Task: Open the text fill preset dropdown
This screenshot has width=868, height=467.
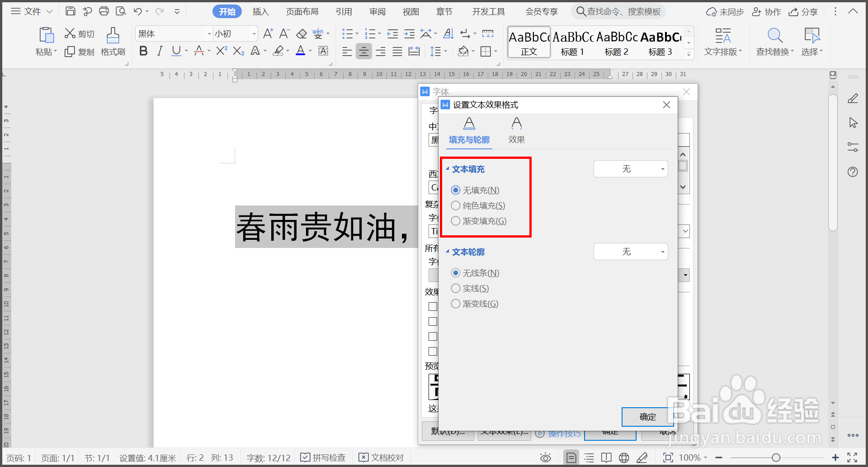Action: (631, 169)
